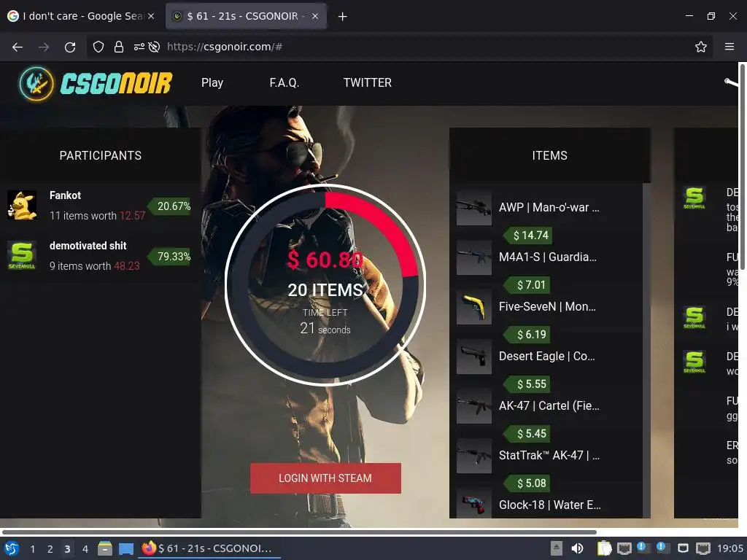Click the M4A1-S | Guardian item name
The image size is (747, 560).
[547, 257]
